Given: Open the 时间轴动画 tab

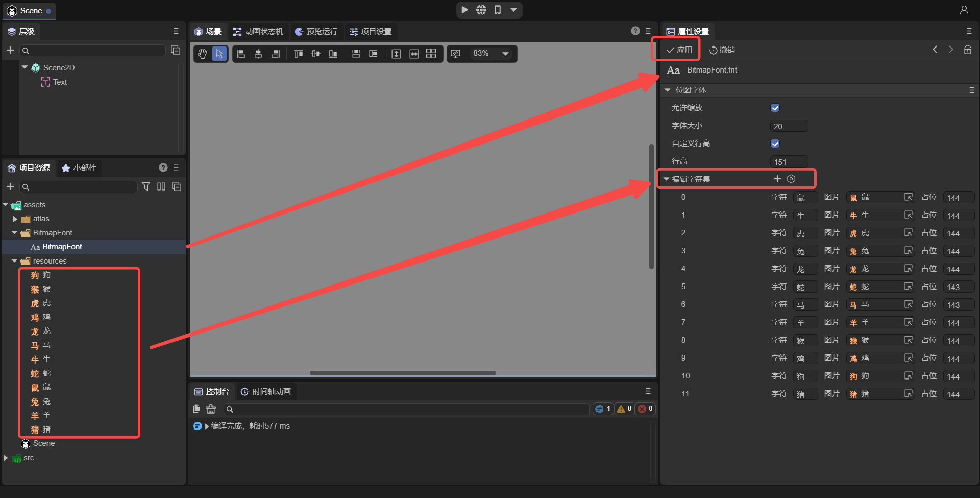Looking at the screenshot, I should click(266, 392).
